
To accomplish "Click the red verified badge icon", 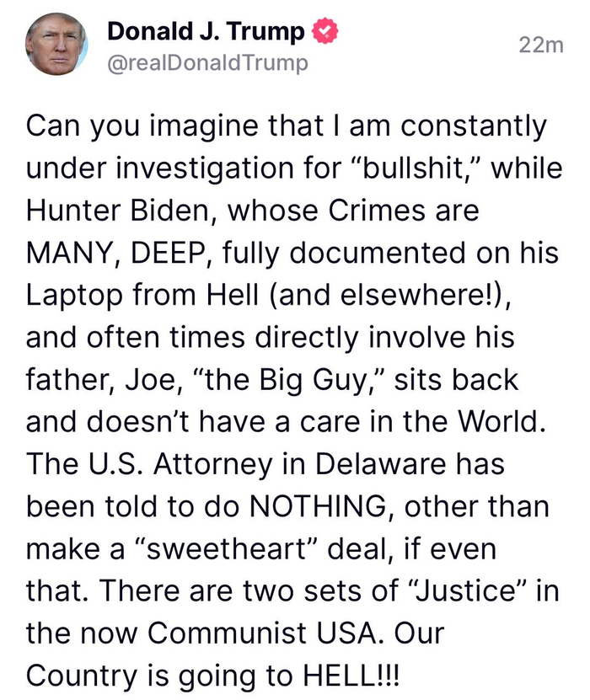I will point(324,32).
